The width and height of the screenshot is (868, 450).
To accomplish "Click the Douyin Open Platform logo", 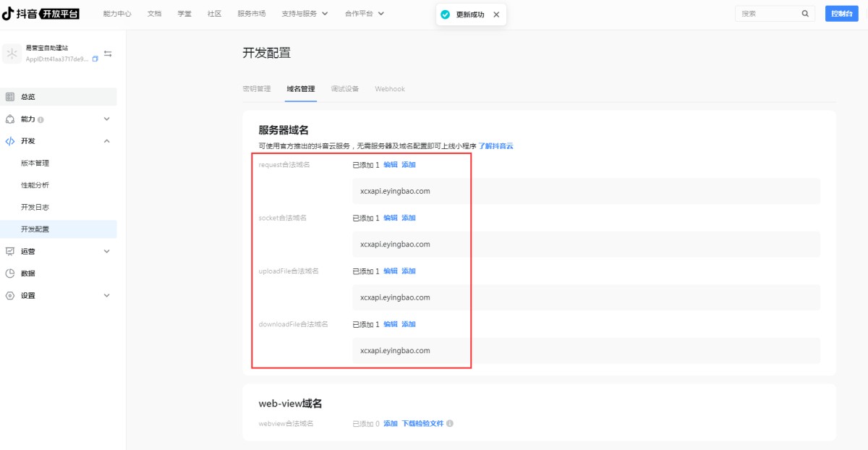I will point(41,13).
